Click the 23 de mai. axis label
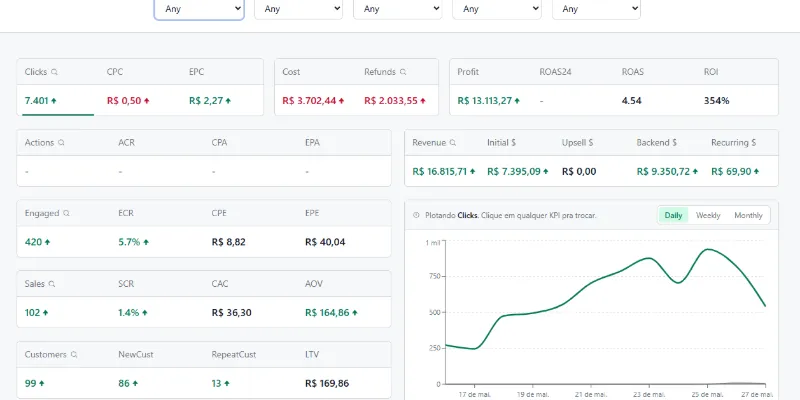Viewport: 800px width, 400px height. pos(649,394)
